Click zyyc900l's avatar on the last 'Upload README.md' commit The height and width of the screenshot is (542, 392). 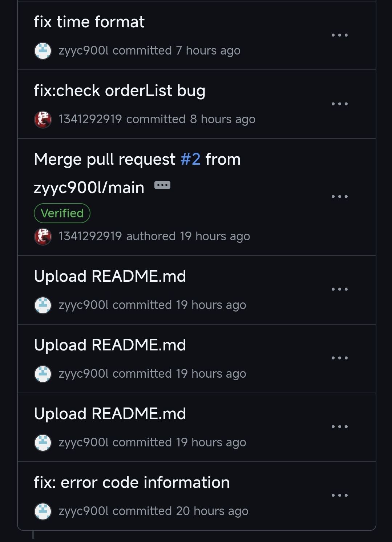(43, 442)
